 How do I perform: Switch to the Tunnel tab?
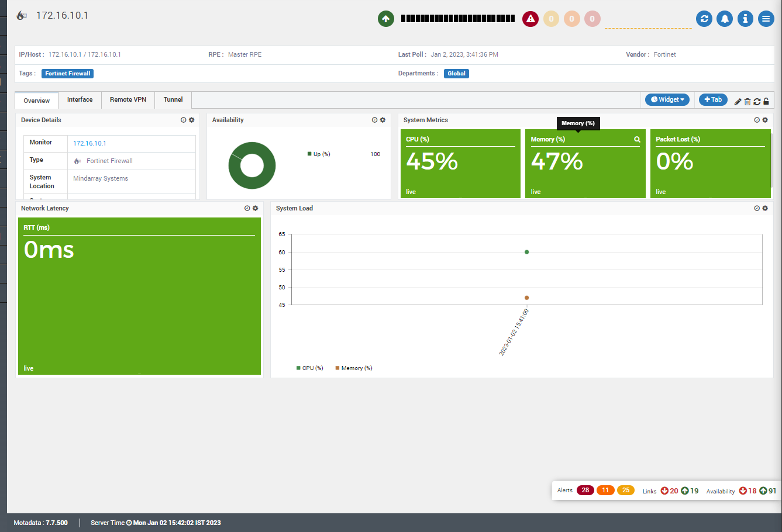pos(173,100)
